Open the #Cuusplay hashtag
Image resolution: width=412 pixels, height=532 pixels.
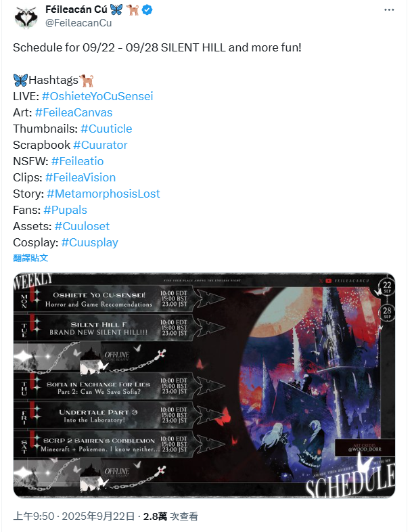pyautogui.click(x=89, y=242)
